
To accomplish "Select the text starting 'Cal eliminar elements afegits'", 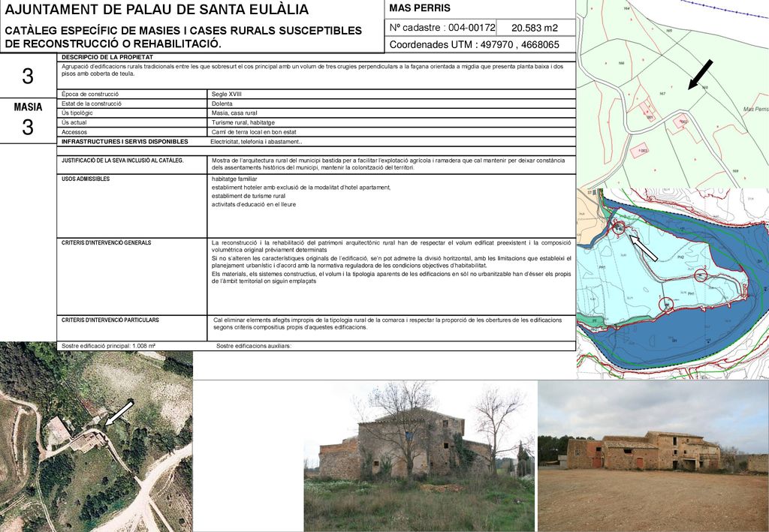I will (x=388, y=323).
